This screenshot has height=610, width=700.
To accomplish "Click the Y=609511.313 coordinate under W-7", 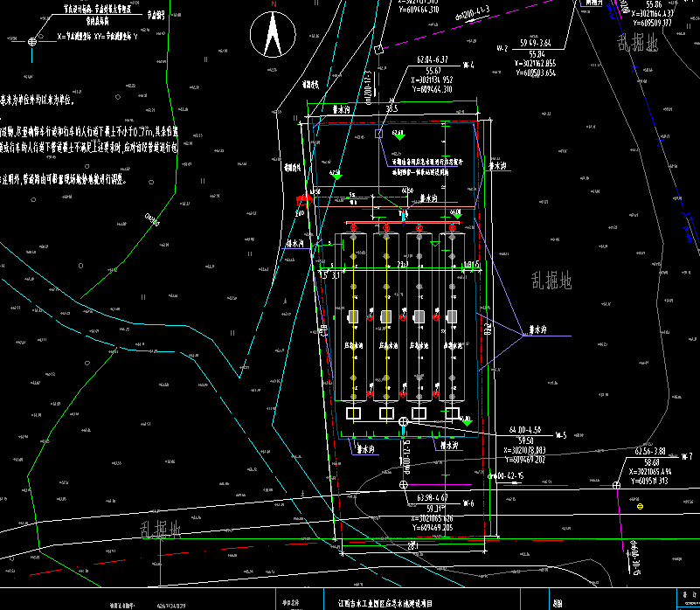I will point(649,481).
